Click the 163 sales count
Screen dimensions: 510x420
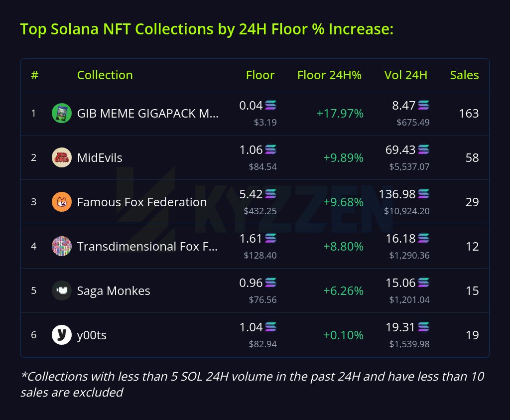pos(468,114)
